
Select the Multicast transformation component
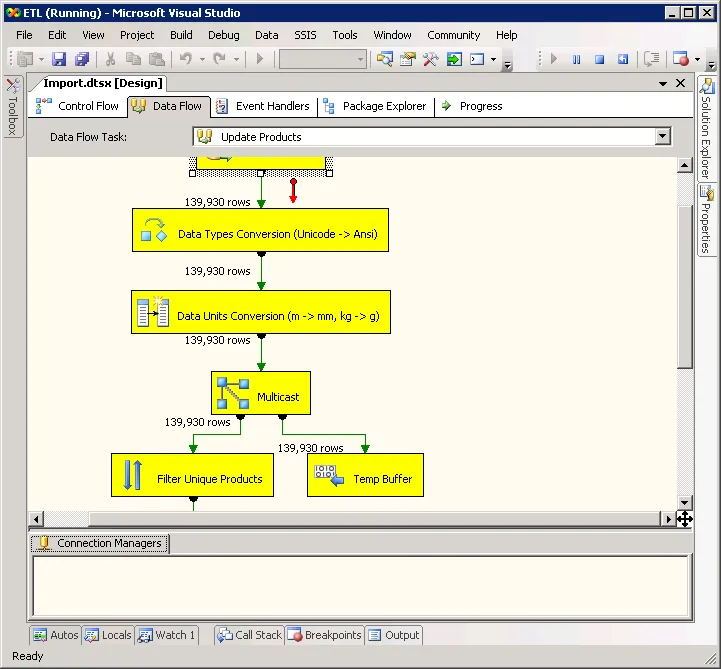(x=261, y=393)
